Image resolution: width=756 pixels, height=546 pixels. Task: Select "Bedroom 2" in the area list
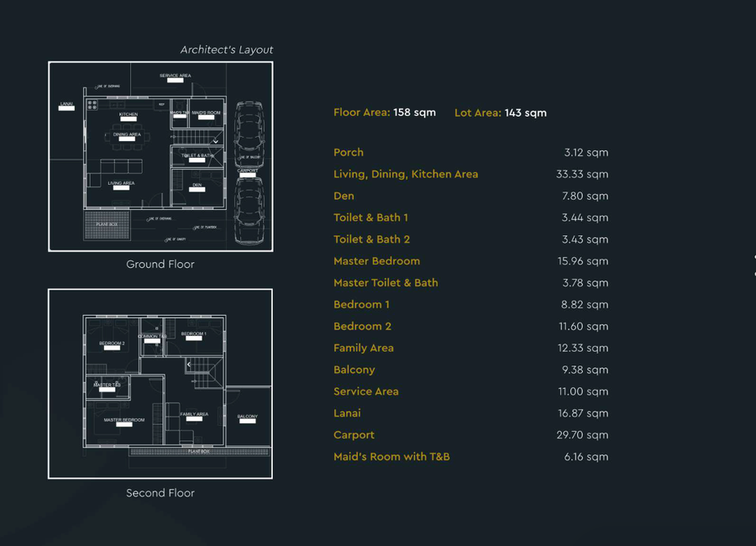coord(363,326)
